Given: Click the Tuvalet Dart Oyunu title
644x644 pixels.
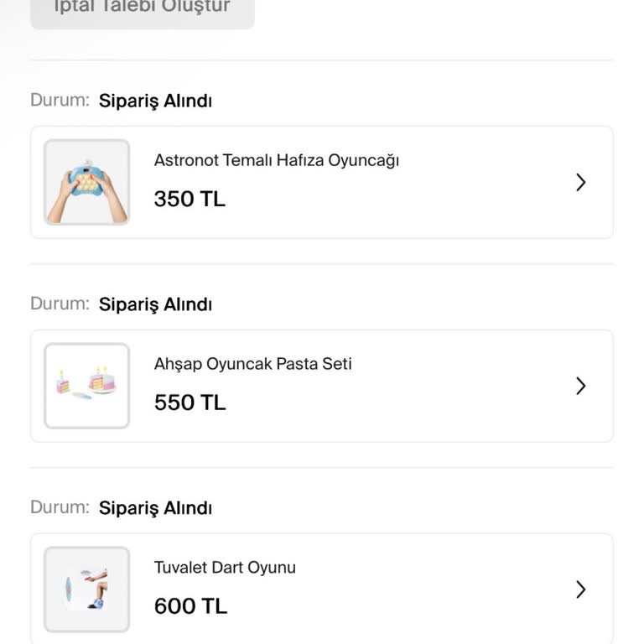Looking at the screenshot, I should tap(225, 568).
